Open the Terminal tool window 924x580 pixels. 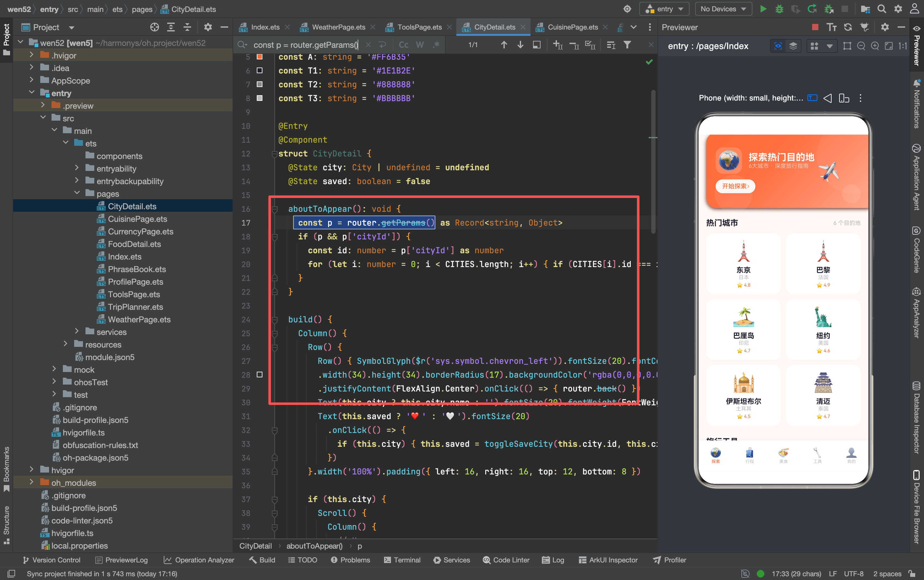(x=402, y=560)
